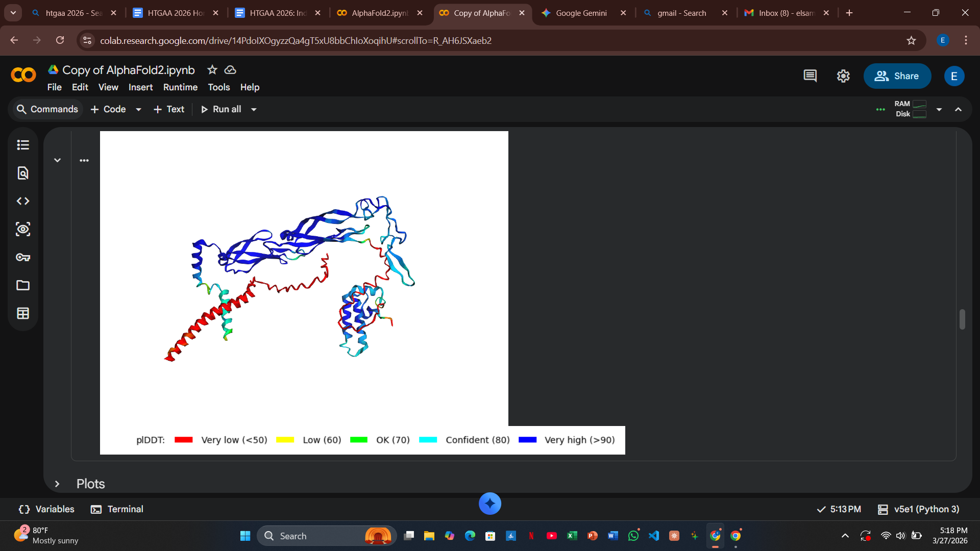Open cell options three-dot menu
Viewport: 980px width, 551px height.
point(84,160)
